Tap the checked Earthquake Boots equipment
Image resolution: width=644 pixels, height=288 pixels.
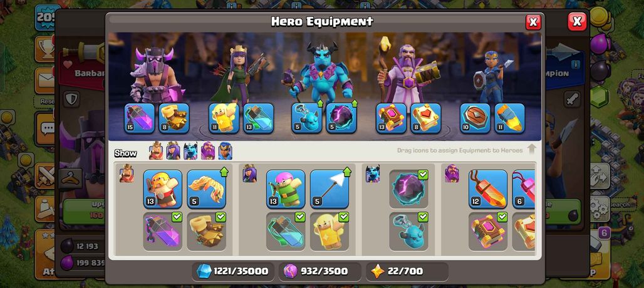[206, 232]
